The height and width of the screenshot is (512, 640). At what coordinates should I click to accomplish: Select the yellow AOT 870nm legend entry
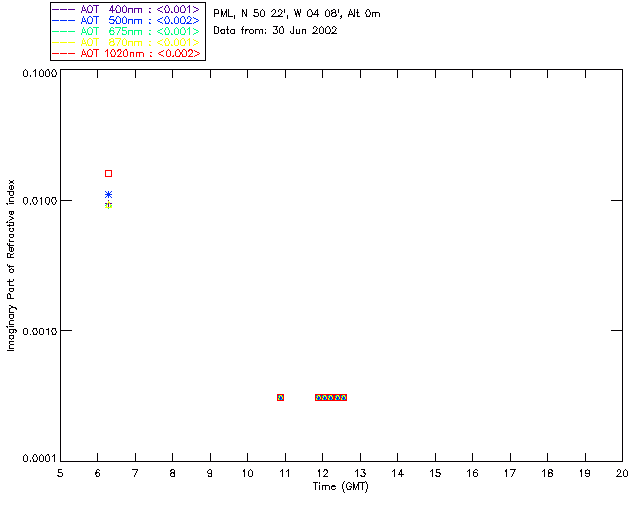[126, 42]
